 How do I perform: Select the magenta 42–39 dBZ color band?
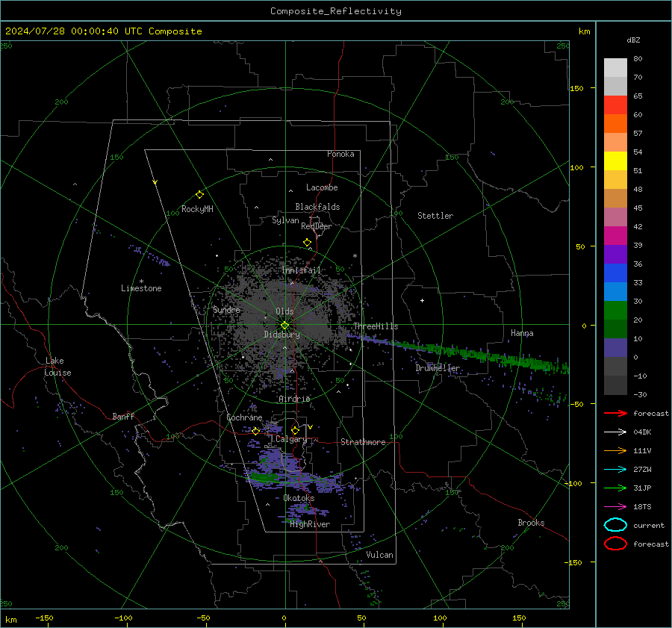(x=615, y=236)
